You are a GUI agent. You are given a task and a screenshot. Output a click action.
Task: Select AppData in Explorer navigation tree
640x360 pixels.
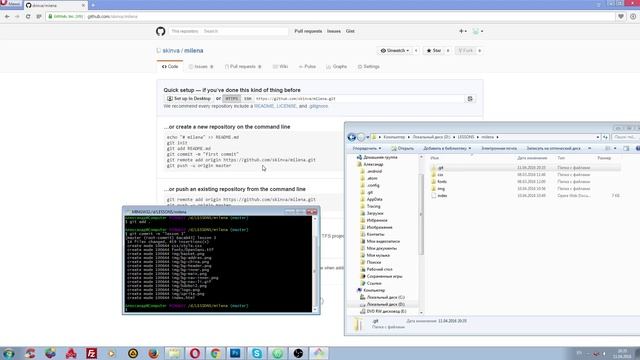[374, 199]
